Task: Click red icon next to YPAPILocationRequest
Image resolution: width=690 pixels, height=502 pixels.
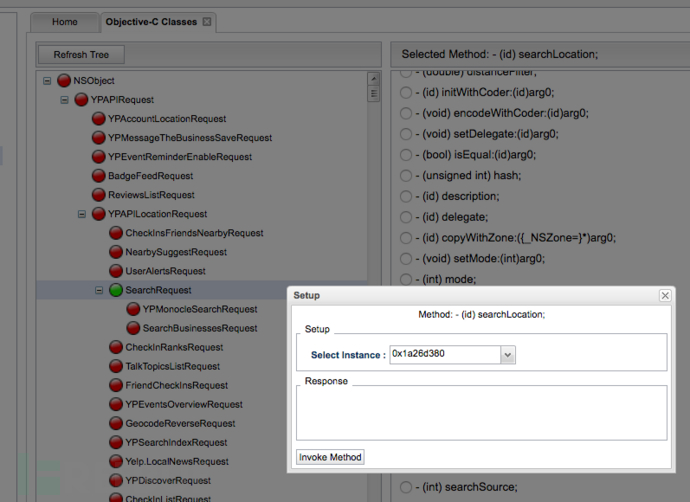Action: click(99, 214)
